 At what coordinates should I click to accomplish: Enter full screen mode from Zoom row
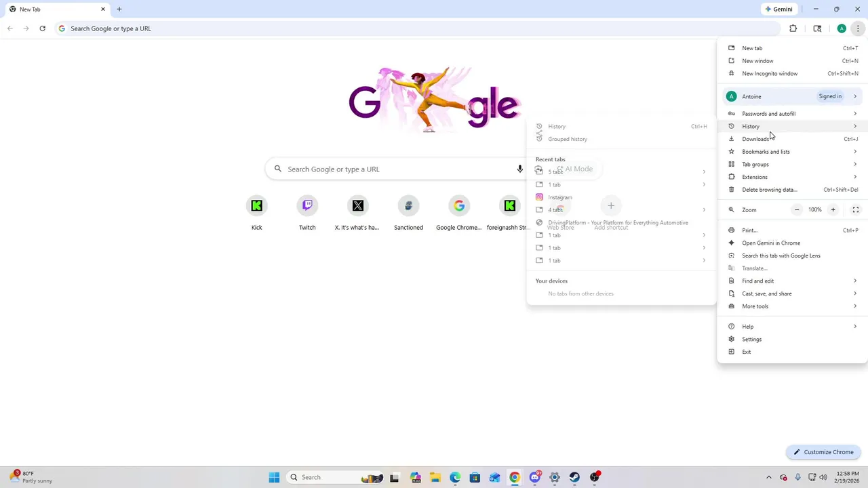tap(856, 210)
